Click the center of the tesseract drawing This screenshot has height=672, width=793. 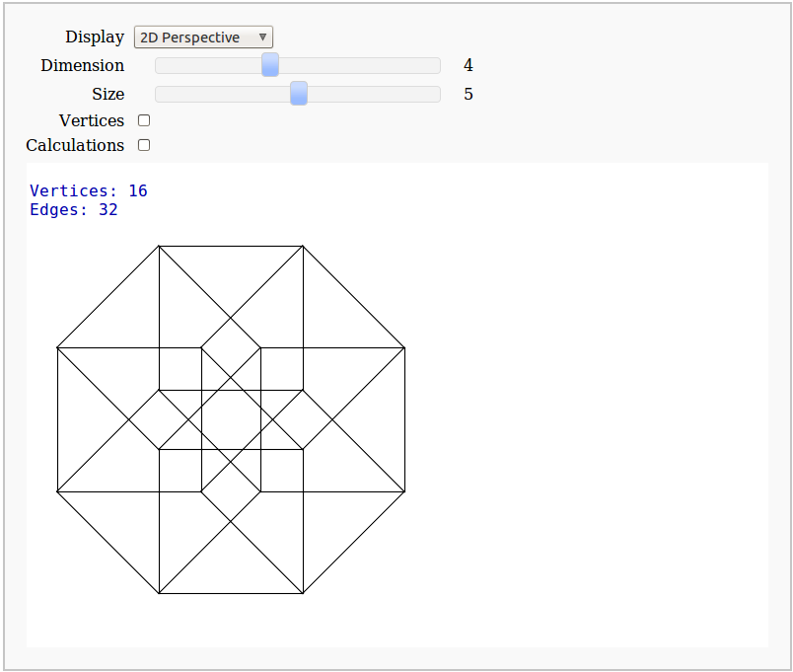[231, 419]
